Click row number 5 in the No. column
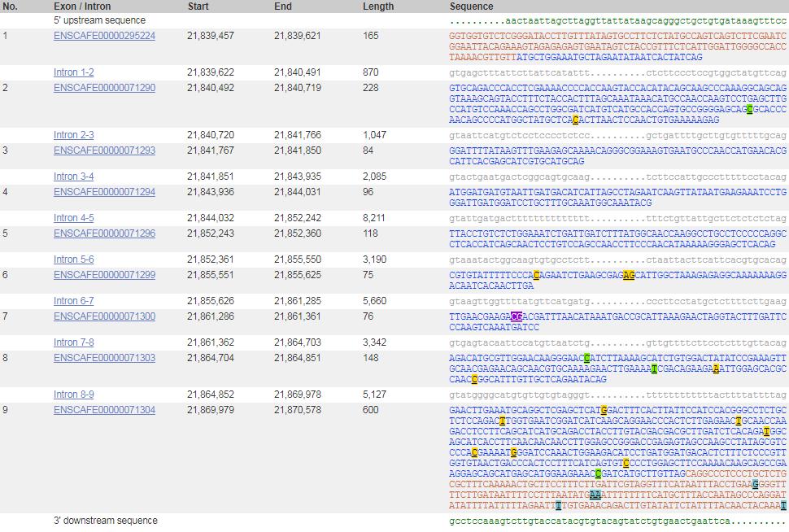The width and height of the screenshot is (789, 532). click(x=5, y=233)
